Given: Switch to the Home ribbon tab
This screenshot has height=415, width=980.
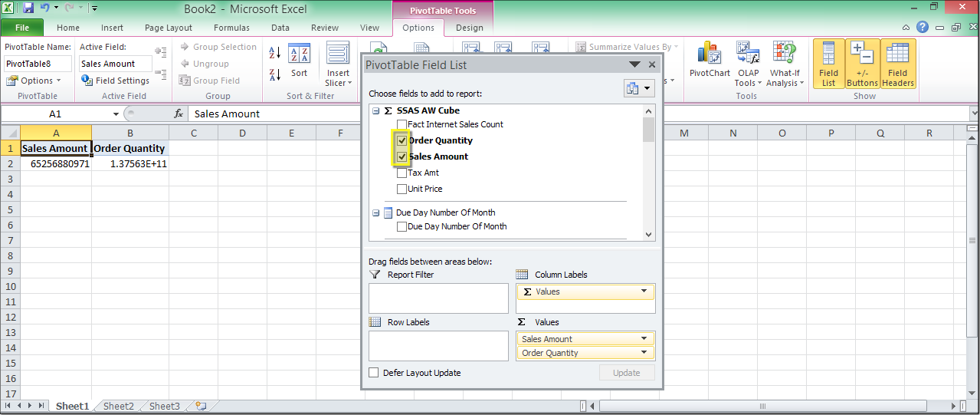Looking at the screenshot, I should [x=68, y=28].
